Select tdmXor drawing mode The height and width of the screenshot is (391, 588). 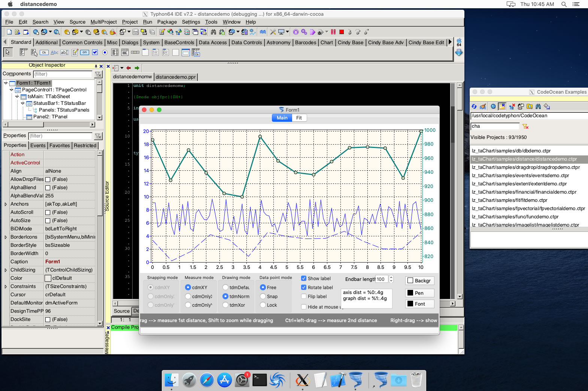pyautogui.click(x=225, y=305)
